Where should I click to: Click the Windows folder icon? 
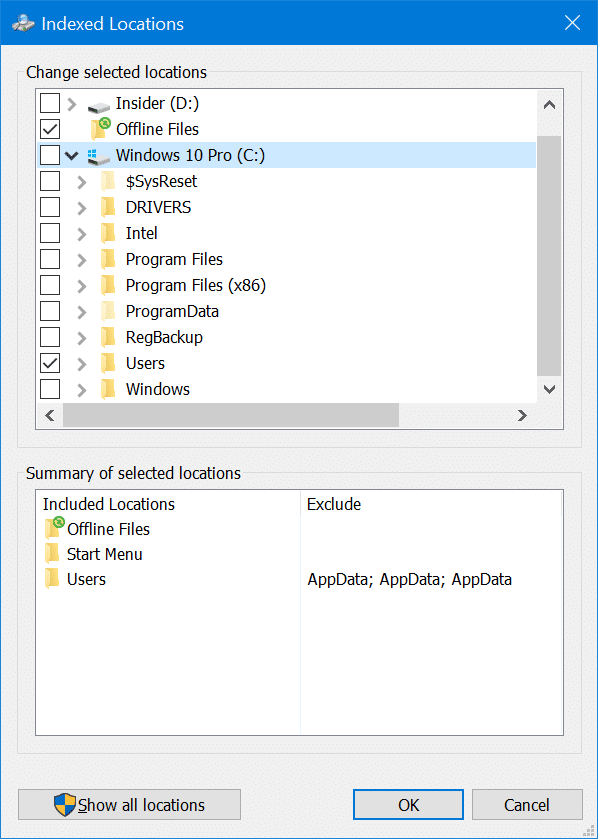pos(108,389)
